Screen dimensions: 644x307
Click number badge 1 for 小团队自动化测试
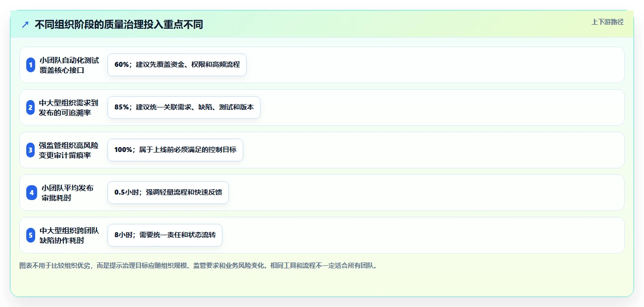[x=31, y=65]
